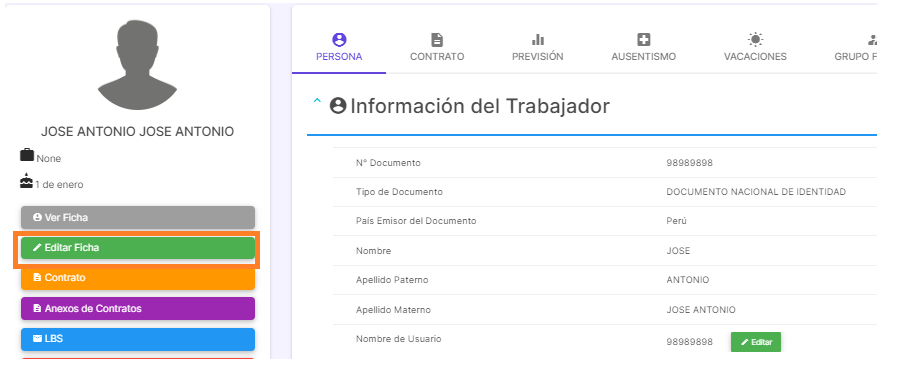Click the birthday cake icon

click(27, 182)
